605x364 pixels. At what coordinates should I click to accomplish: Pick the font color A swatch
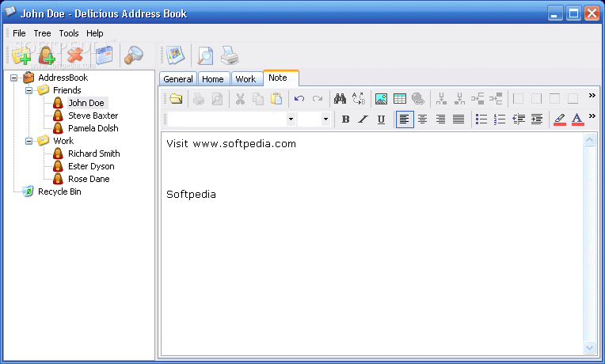tap(577, 119)
